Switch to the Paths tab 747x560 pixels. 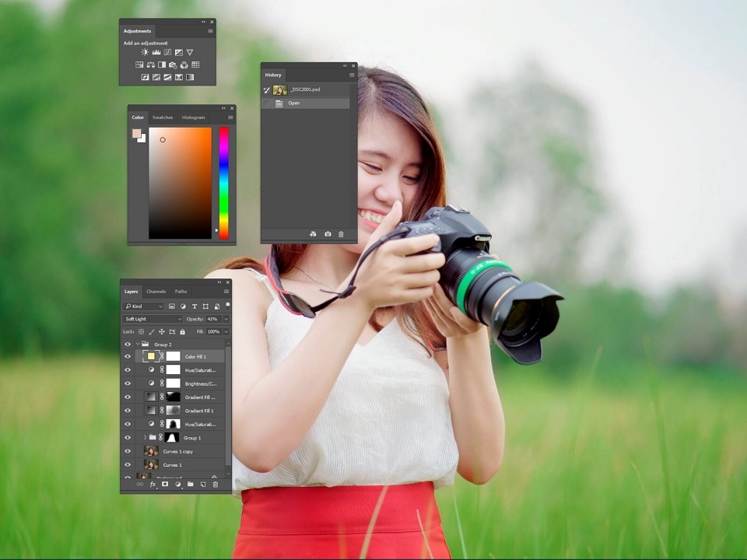point(181,292)
